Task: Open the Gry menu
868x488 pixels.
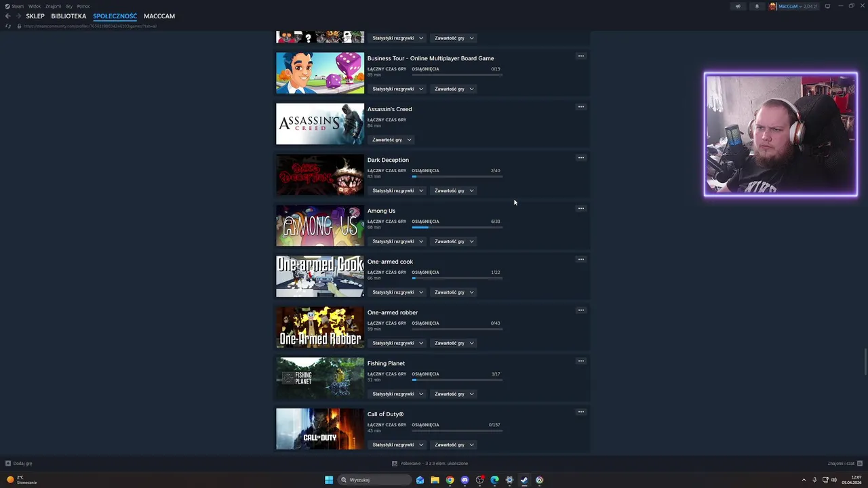Action: [68, 6]
